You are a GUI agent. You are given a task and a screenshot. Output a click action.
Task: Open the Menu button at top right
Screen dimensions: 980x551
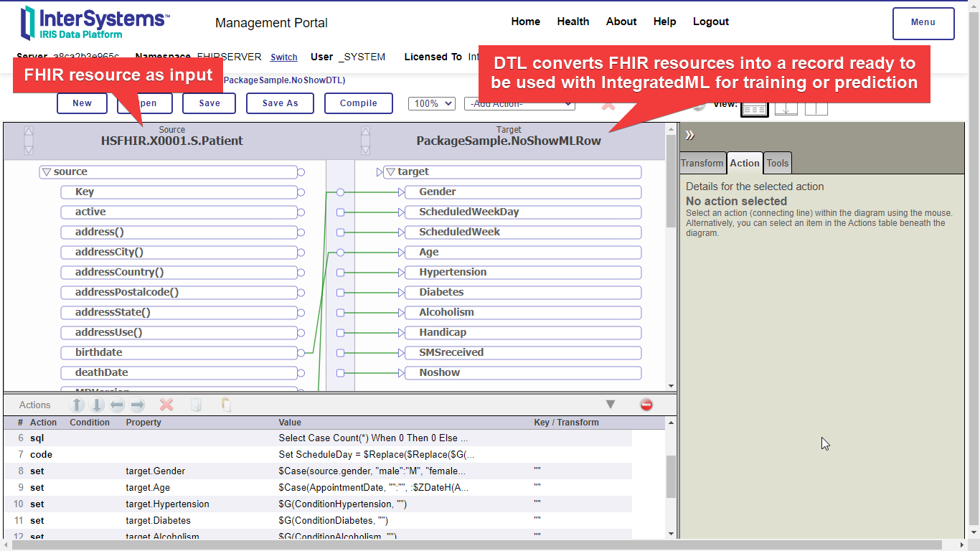[x=923, y=23]
